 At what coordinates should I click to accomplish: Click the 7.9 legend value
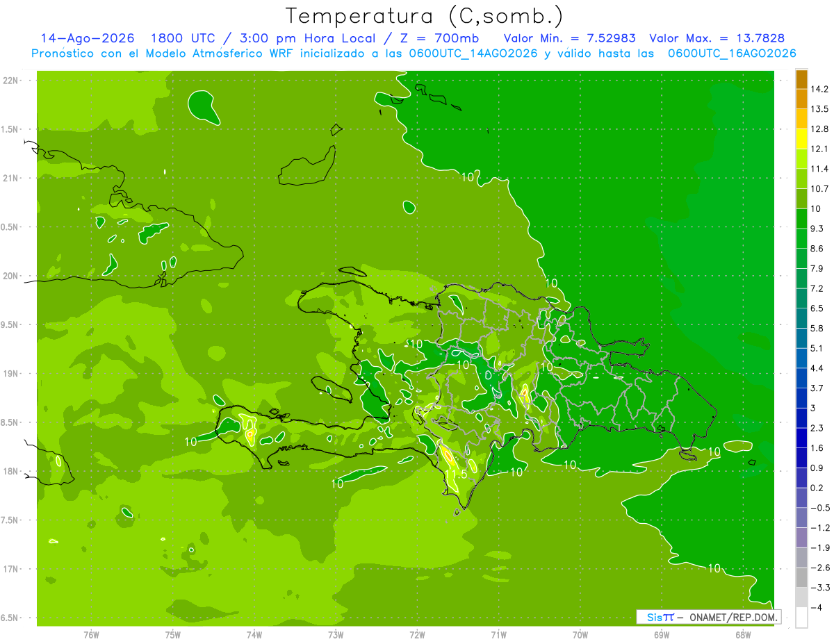(x=817, y=268)
